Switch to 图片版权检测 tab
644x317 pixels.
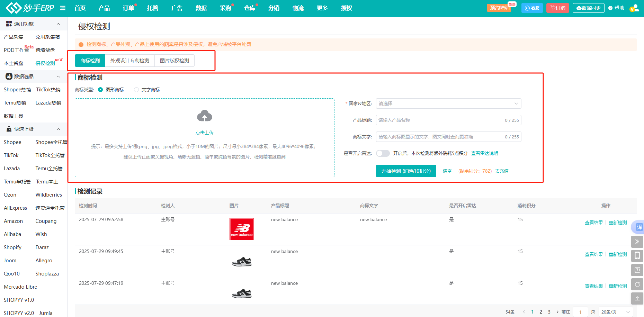click(175, 61)
